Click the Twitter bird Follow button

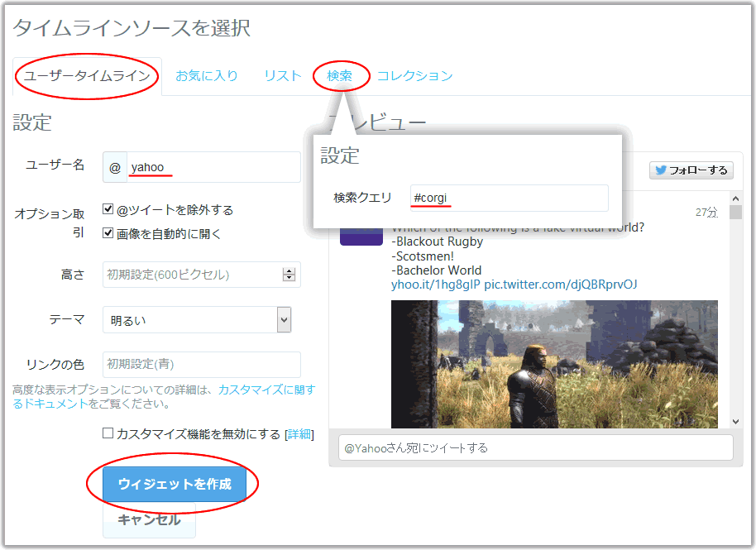pos(691,170)
